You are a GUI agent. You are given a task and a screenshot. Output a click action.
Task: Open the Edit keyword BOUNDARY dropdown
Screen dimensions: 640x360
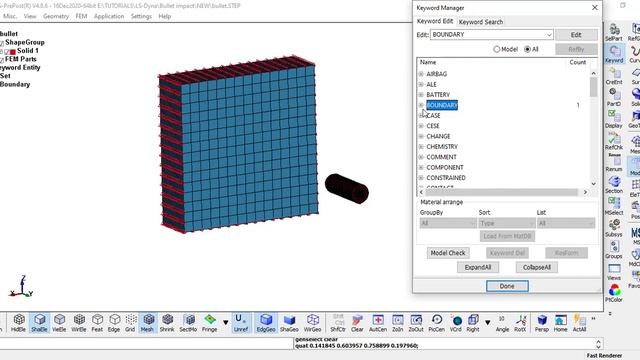[549, 35]
